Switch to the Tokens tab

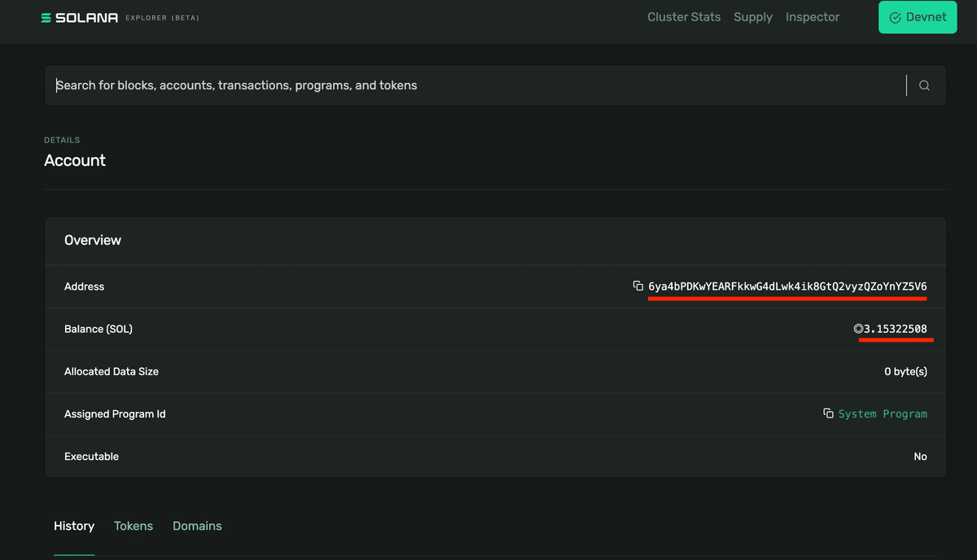[x=134, y=526]
